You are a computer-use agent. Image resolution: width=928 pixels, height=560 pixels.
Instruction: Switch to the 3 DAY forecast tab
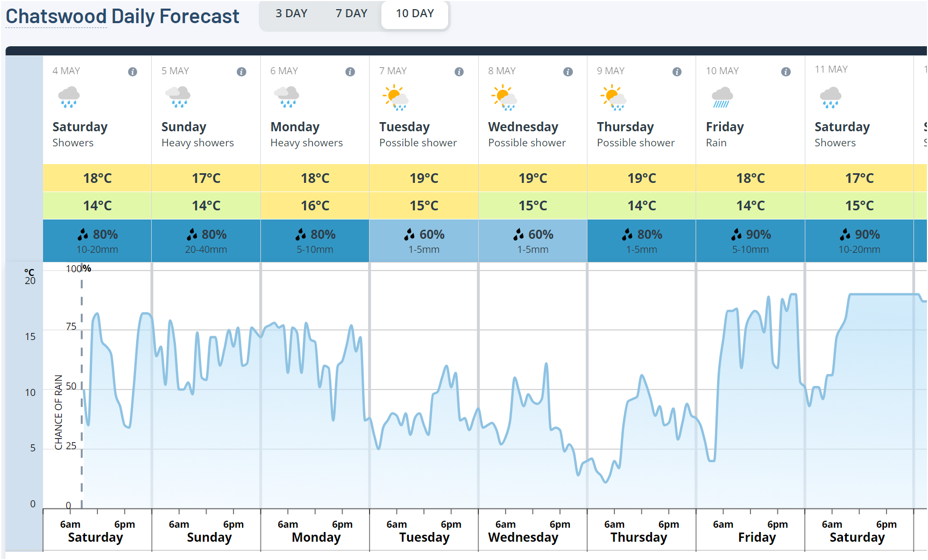291,13
